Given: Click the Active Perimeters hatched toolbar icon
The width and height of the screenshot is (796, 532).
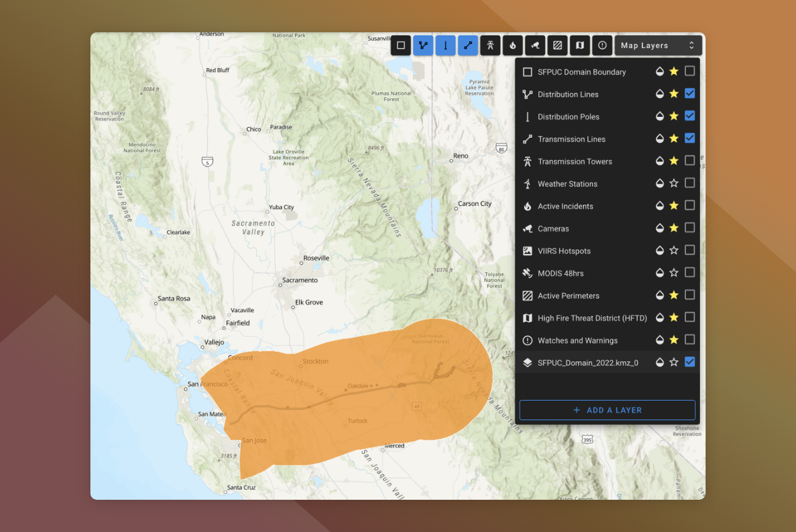Looking at the screenshot, I should 557,45.
